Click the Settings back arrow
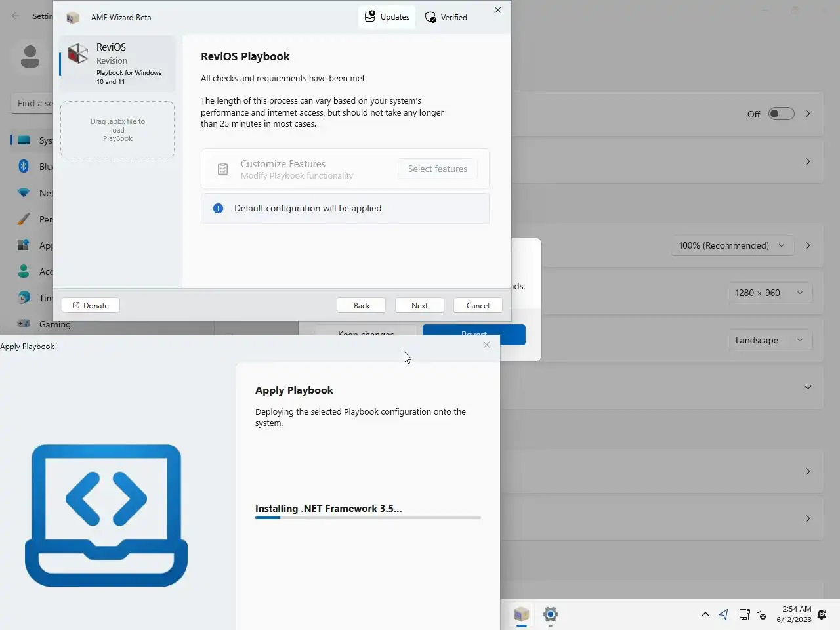Image resolution: width=840 pixels, height=630 pixels. pyautogui.click(x=15, y=16)
